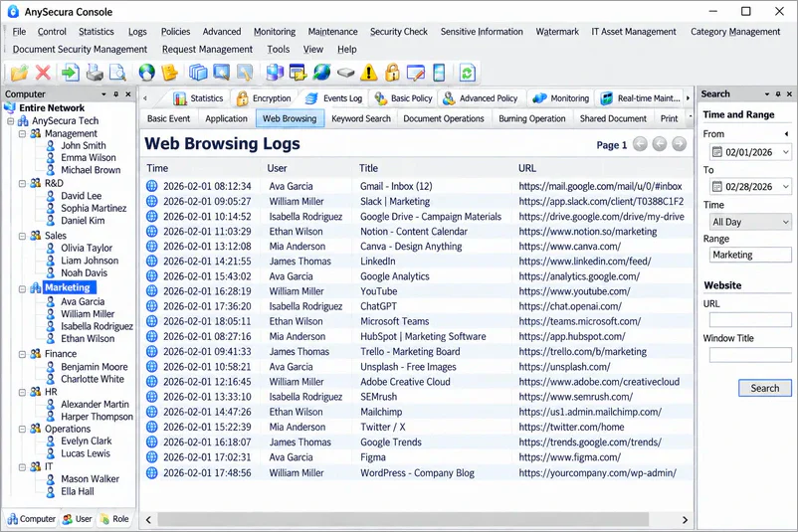The height and width of the screenshot is (532, 798).
Task: Click the red X delete toolbar icon
Action: point(43,73)
